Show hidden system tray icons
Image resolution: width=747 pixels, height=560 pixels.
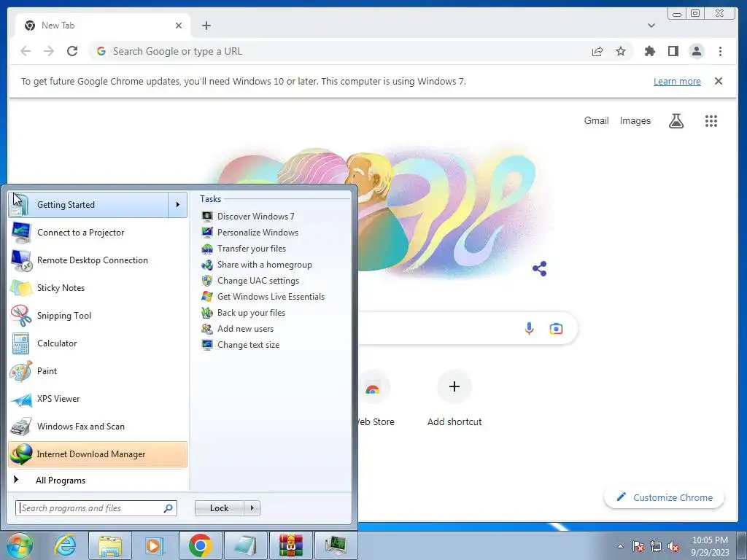(620, 546)
